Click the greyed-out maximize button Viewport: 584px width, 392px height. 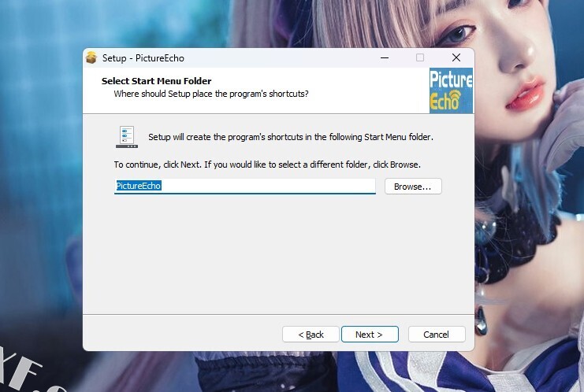point(419,58)
